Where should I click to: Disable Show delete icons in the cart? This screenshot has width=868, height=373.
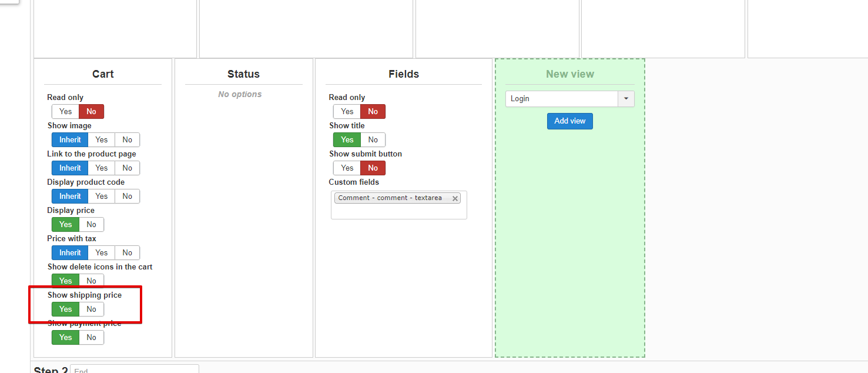[91, 281]
